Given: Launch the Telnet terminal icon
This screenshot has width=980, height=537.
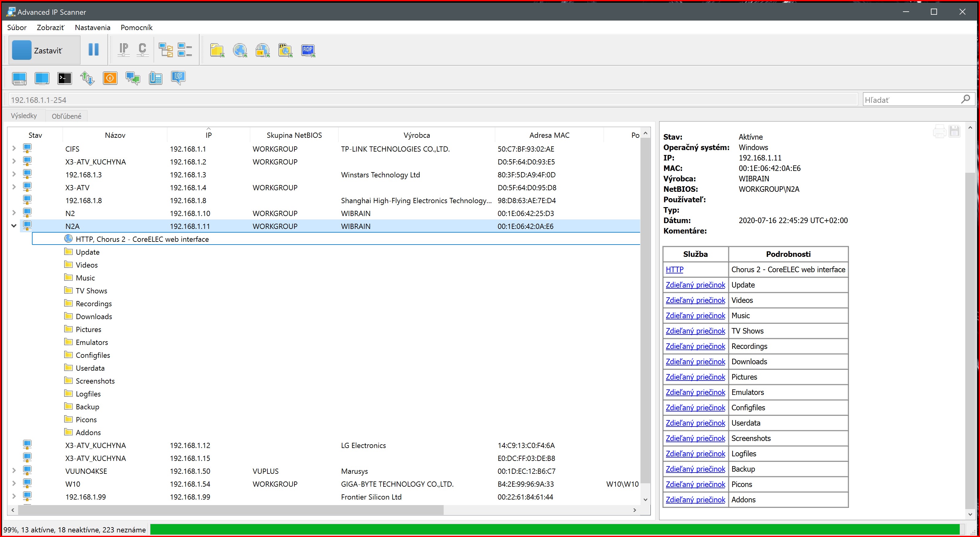Looking at the screenshot, I should pyautogui.click(x=64, y=78).
